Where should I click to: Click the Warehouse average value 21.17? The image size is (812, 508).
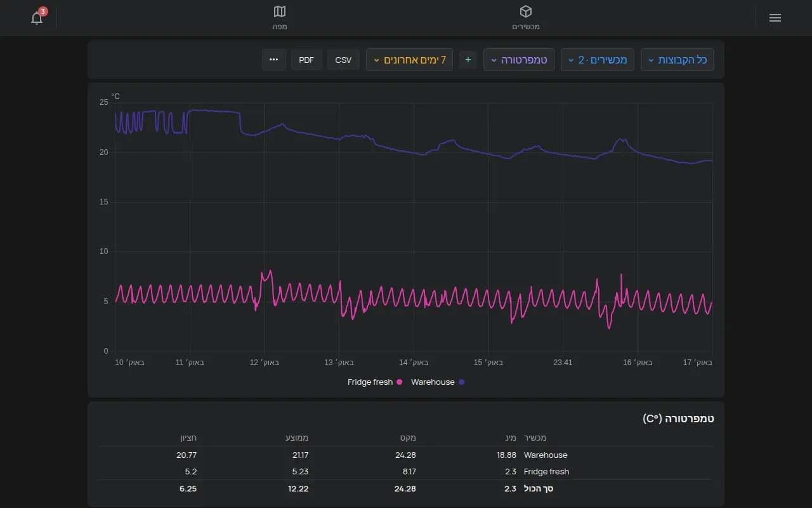[299, 455]
